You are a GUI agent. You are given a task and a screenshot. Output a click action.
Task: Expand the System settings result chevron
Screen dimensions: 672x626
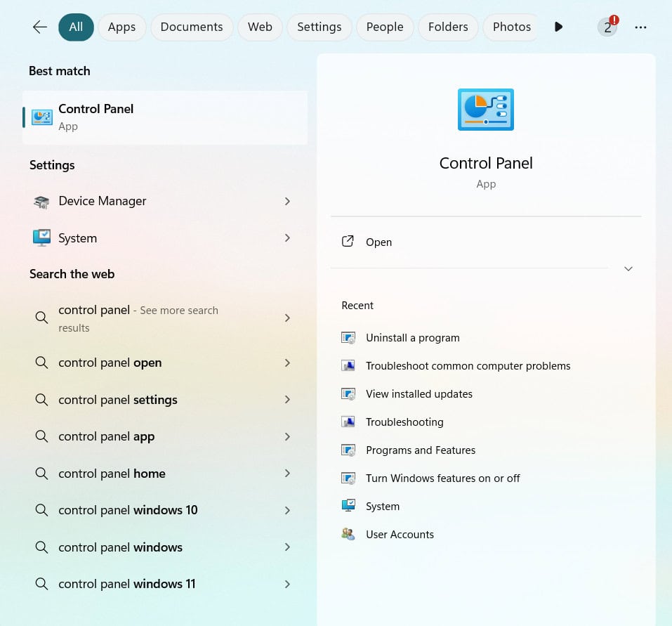[287, 238]
